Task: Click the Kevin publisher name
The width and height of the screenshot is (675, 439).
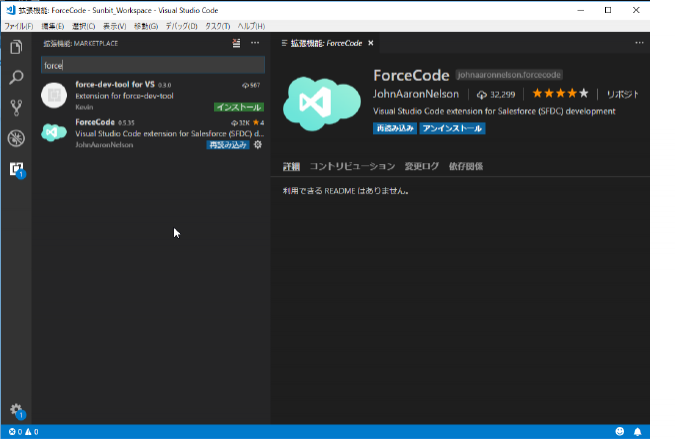Action: pyautogui.click(x=84, y=107)
